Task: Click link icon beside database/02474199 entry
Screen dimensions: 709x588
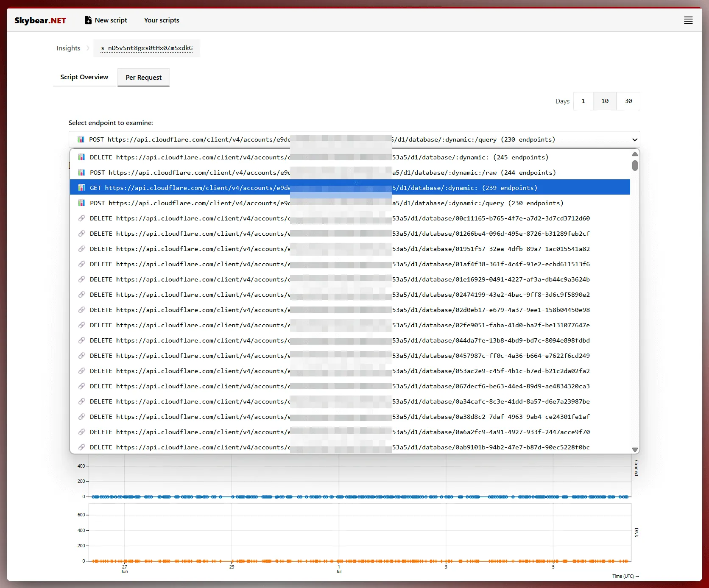Action: (x=81, y=294)
